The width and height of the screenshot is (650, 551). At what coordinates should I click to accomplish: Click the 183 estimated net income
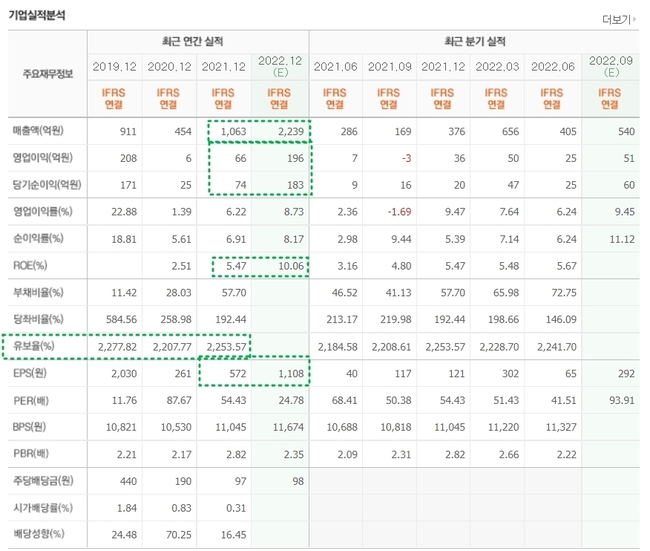[296, 185]
